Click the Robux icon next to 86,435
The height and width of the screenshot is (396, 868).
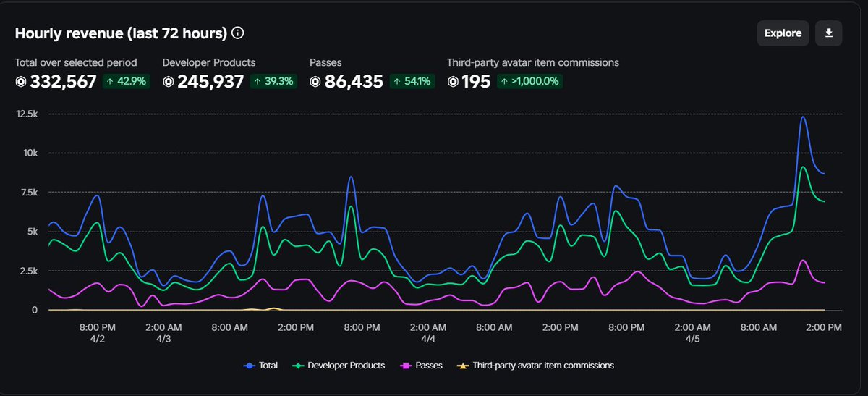(x=315, y=82)
